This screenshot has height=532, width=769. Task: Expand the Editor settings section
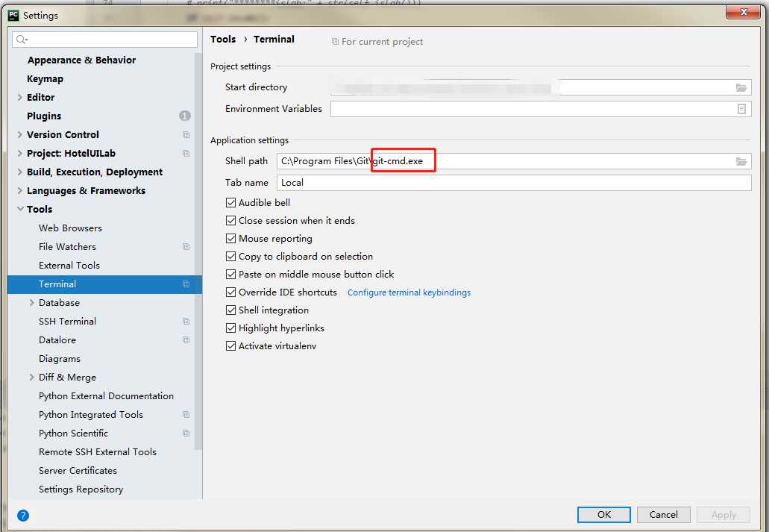(20, 98)
